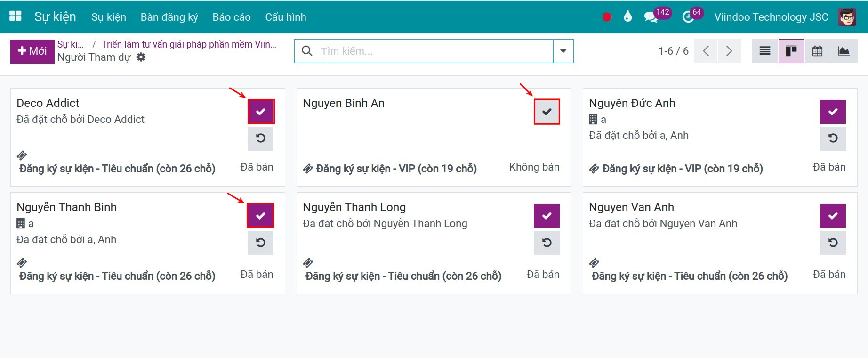The height and width of the screenshot is (358, 868).
Task: Click the Mới button to create attendee
Action: pyautogui.click(x=32, y=51)
